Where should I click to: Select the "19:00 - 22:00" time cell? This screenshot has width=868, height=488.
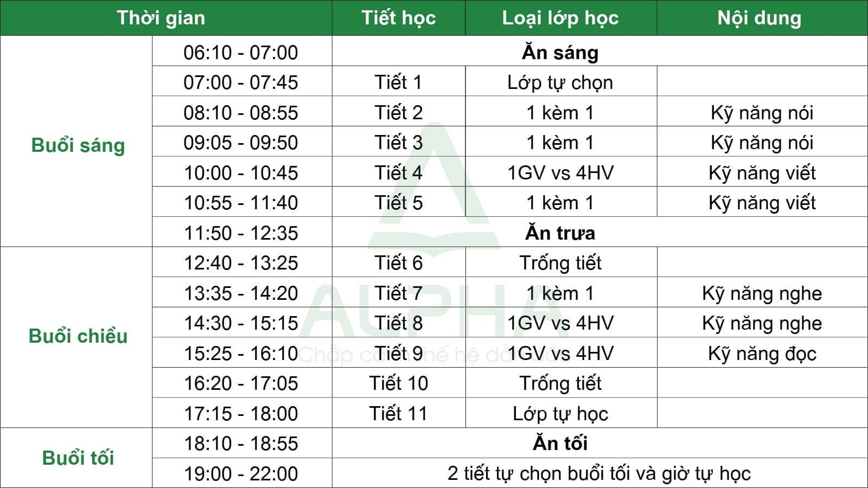(242, 473)
